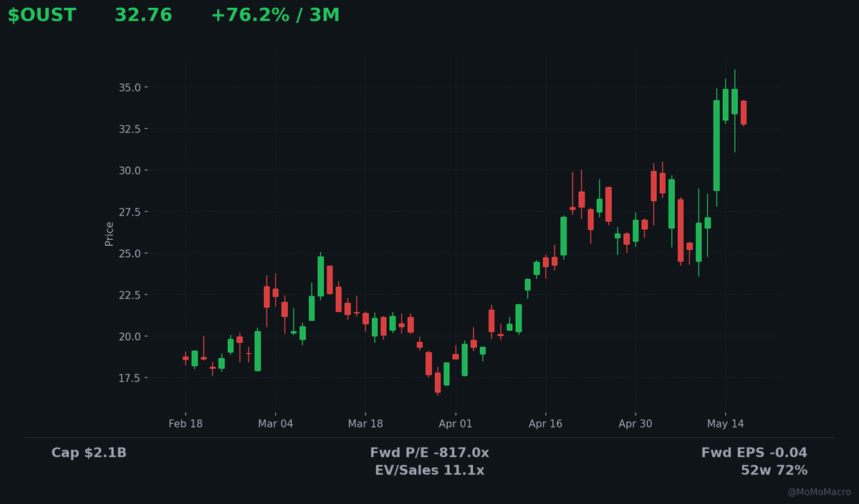Click the Feb 18 date label
This screenshot has height=504, width=859.
pyautogui.click(x=185, y=424)
